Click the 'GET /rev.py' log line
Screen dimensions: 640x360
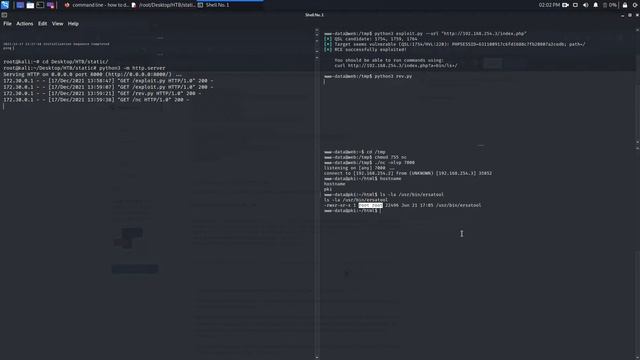pos(102,93)
